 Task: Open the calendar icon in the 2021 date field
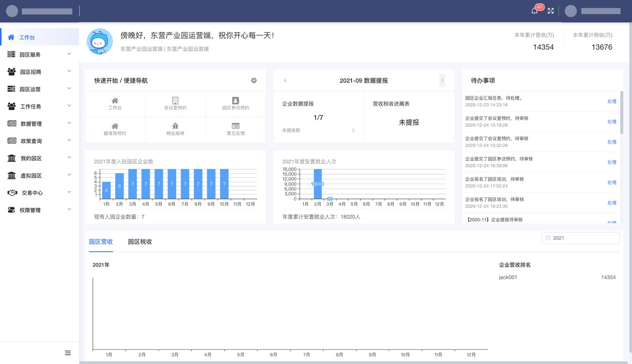point(548,238)
